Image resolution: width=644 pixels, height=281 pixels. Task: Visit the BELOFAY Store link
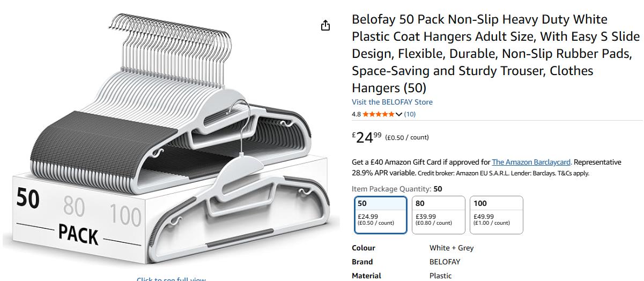[x=392, y=102]
